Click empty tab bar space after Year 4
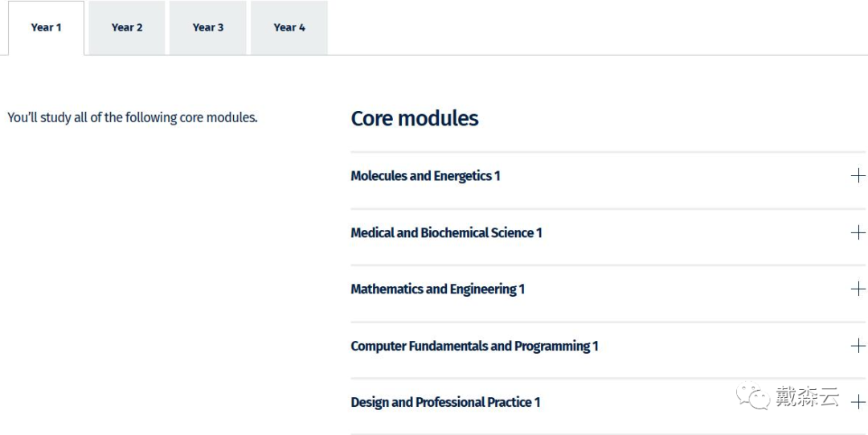Viewport: 868px width, 435px height. point(598,27)
